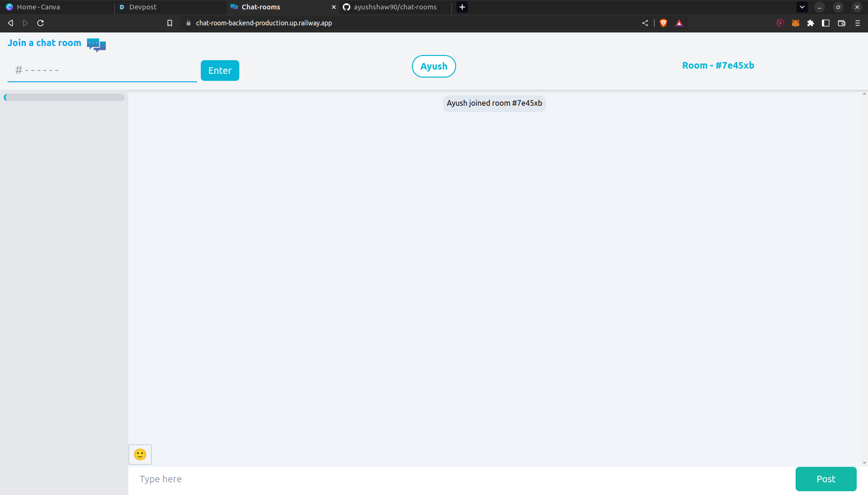Open the red play extension icon
Image resolution: width=868 pixels, height=495 pixels.
point(781,23)
